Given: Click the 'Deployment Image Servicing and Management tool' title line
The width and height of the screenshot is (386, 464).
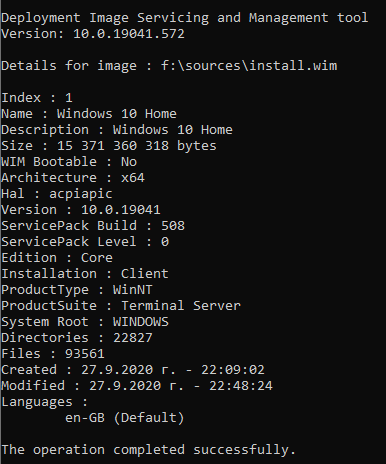Looking at the screenshot, I should click(x=185, y=18).
